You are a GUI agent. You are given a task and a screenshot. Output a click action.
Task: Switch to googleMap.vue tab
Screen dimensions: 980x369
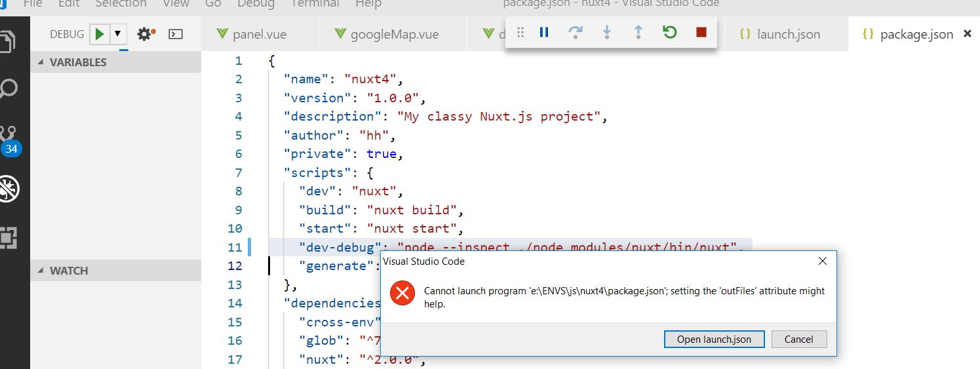coord(393,34)
